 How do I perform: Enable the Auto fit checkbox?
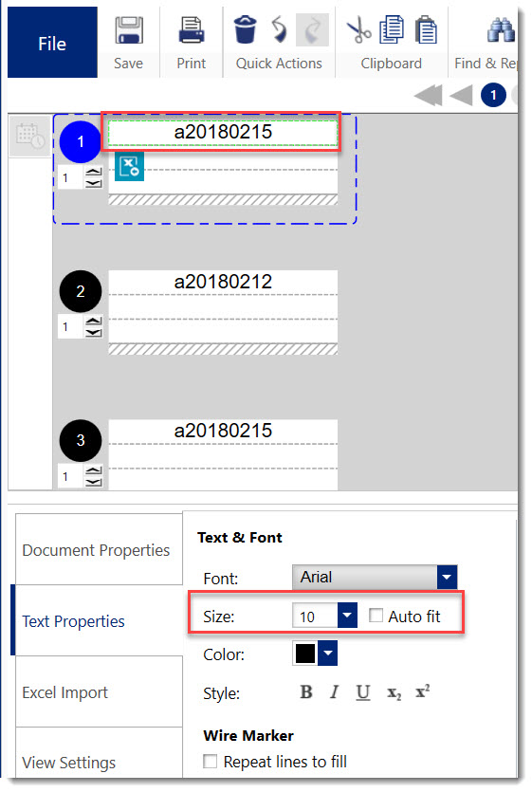tap(376, 616)
